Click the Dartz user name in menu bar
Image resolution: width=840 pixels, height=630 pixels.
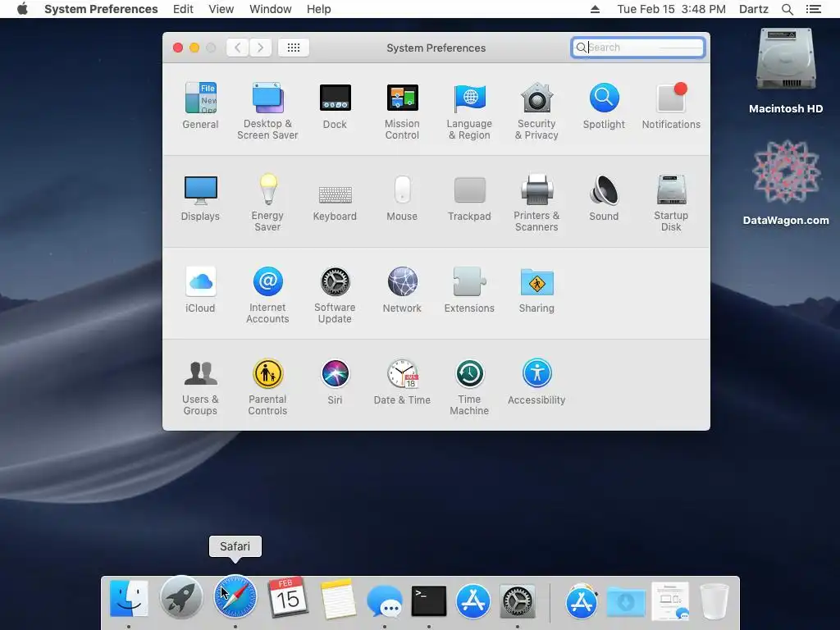pos(754,9)
